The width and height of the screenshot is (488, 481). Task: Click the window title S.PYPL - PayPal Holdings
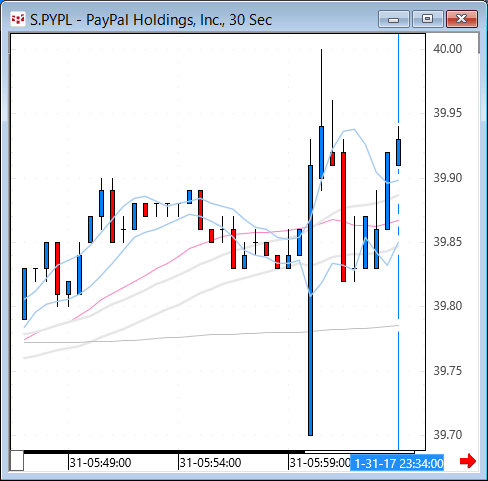(x=151, y=20)
